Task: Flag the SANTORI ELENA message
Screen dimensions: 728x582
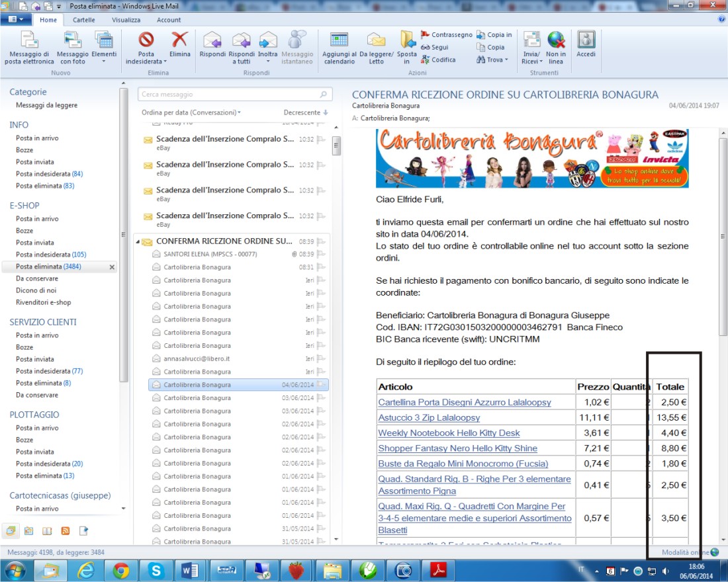Action: (x=321, y=255)
